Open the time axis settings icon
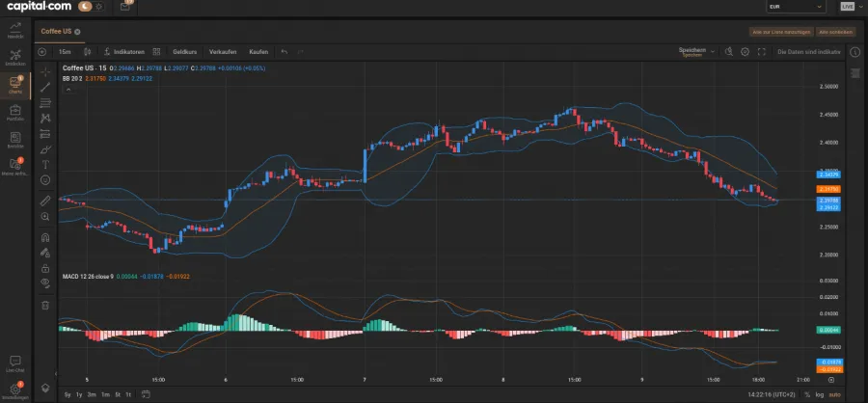This screenshot has width=868, height=403. click(x=831, y=380)
